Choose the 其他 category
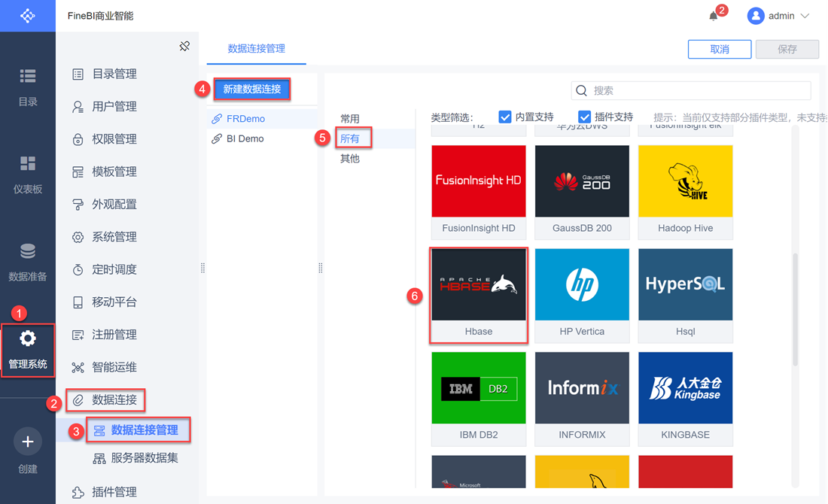The height and width of the screenshot is (504, 828). [x=349, y=158]
